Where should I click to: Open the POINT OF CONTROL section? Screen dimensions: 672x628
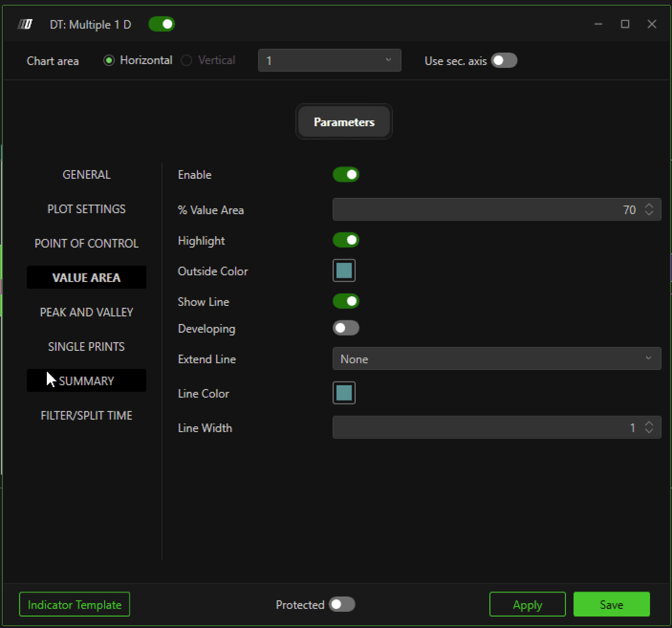[x=87, y=243]
